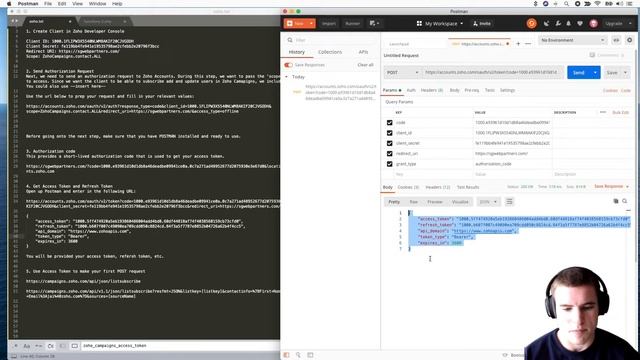The width and height of the screenshot is (640, 360).
Task: Switch to the APIs tab
Action: 363,52
